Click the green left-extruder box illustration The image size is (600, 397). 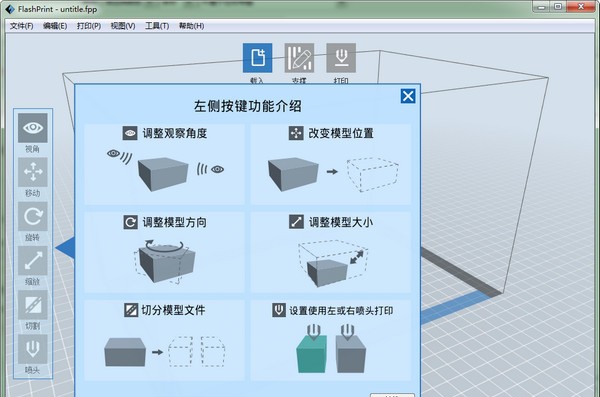point(312,349)
